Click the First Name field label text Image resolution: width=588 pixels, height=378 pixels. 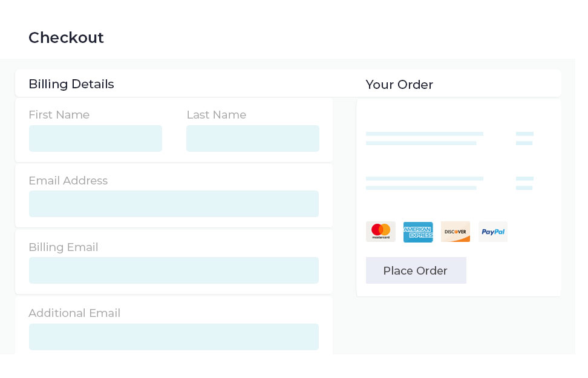click(59, 115)
